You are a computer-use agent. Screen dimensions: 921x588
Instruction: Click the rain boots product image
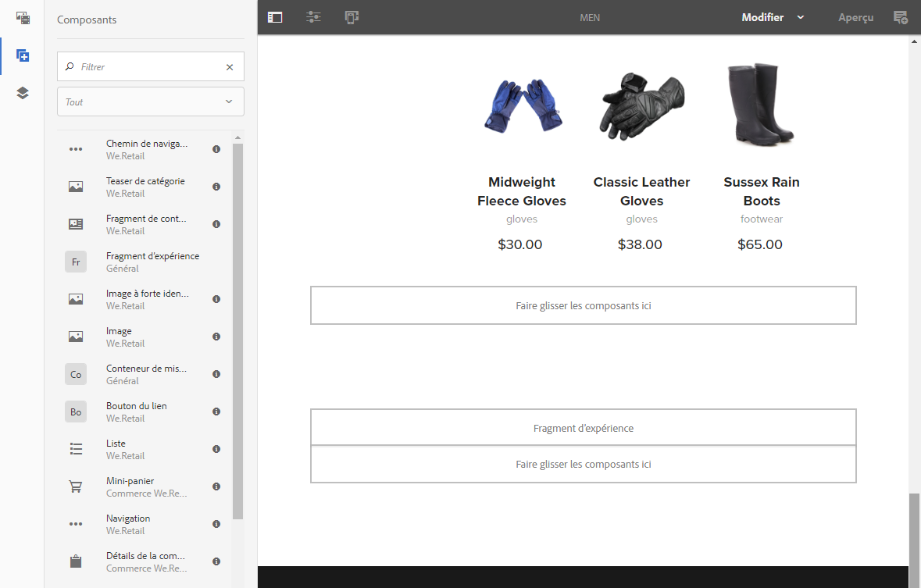point(760,105)
